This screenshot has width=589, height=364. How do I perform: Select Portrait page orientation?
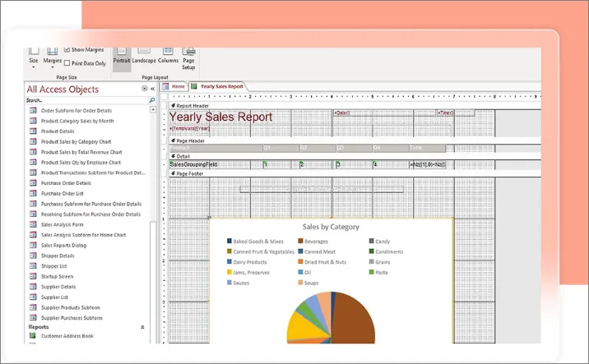(122, 59)
